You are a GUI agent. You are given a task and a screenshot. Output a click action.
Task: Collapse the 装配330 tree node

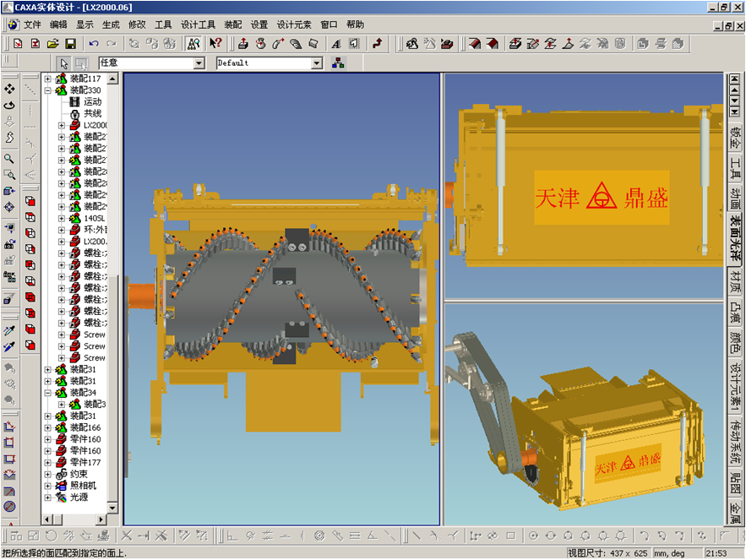point(48,90)
